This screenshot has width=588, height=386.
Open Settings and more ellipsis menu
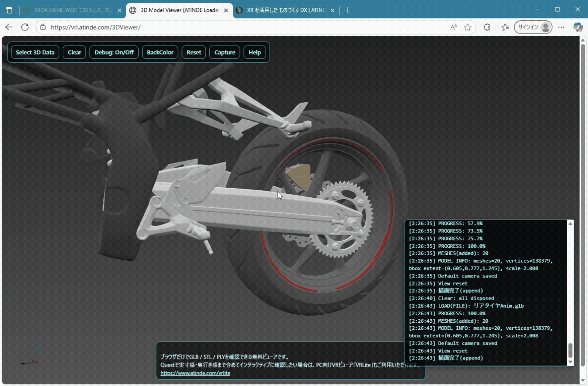point(561,27)
